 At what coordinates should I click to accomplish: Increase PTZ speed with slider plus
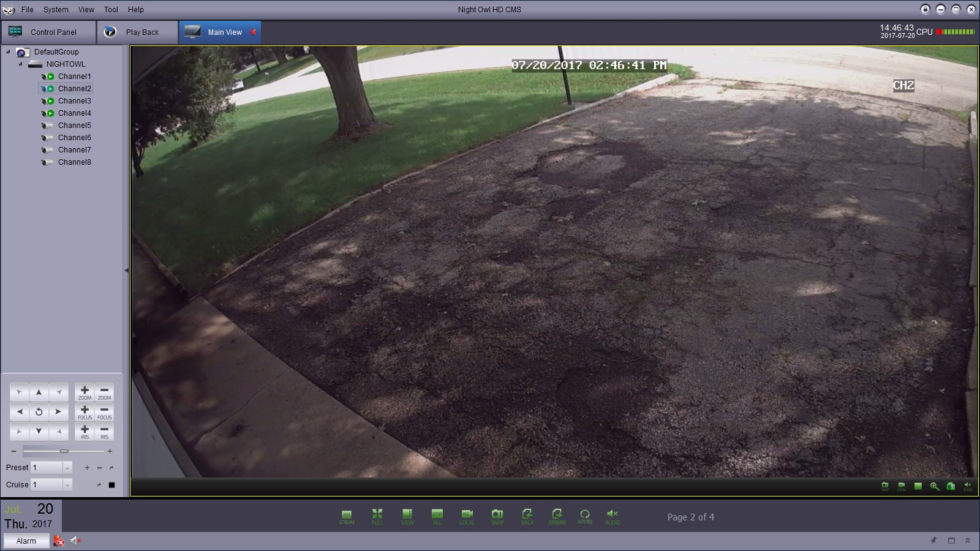click(110, 451)
